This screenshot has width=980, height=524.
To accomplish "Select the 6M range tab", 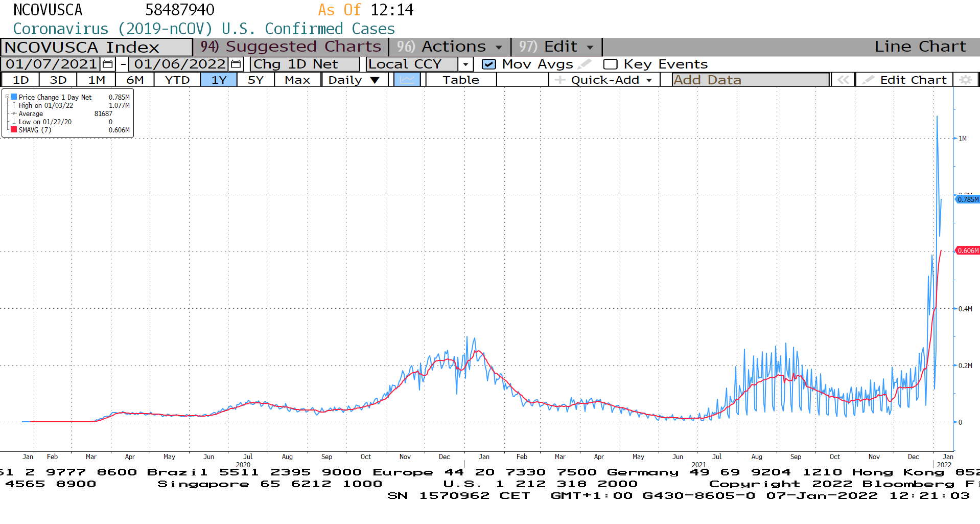I will [135, 80].
